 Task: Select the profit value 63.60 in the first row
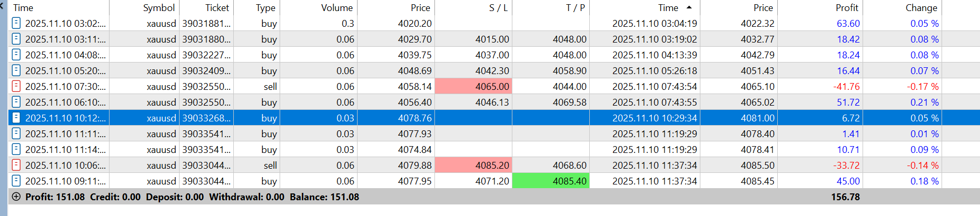coord(848,23)
